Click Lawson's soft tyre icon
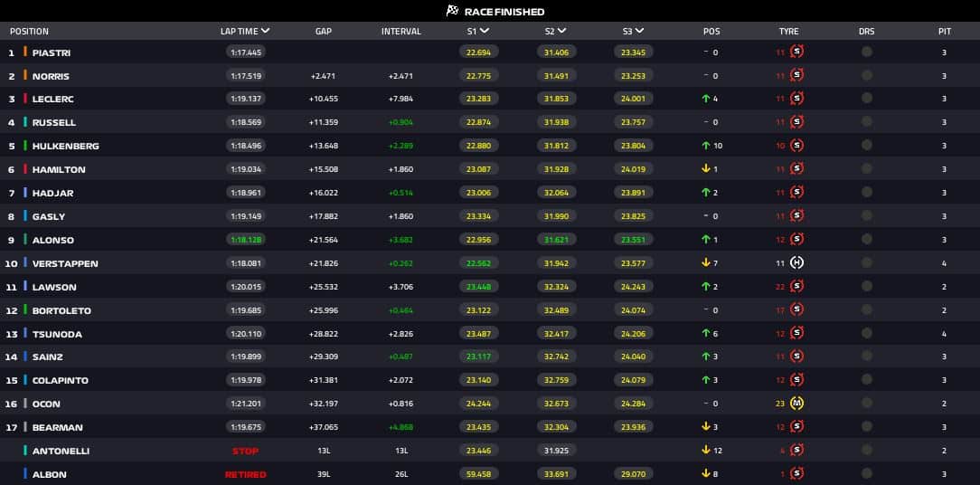Image resolution: width=980 pixels, height=485 pixels. click(x=796, y=287)
